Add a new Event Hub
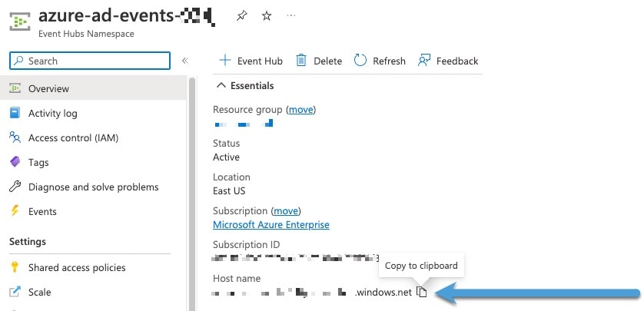Viewport: 644px width, 311px height. tap(251, 61)
